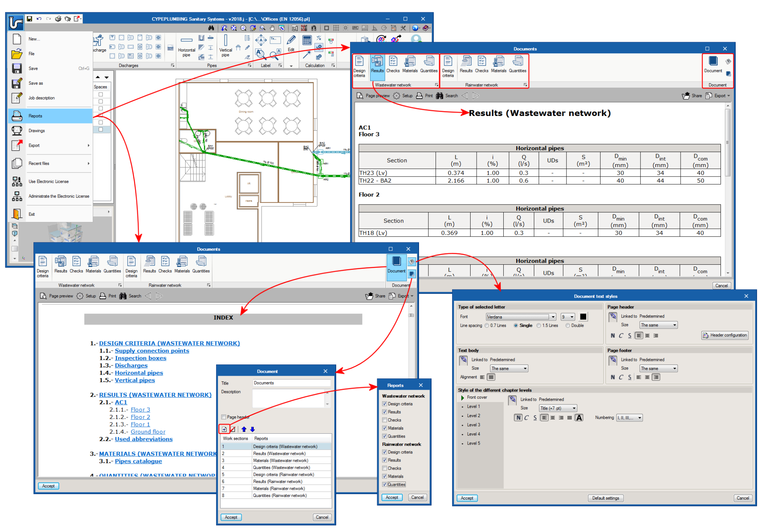Viewport: 771px width, 532px height.
Task: Move section up with blue up arrow
Action: point(244,429)
